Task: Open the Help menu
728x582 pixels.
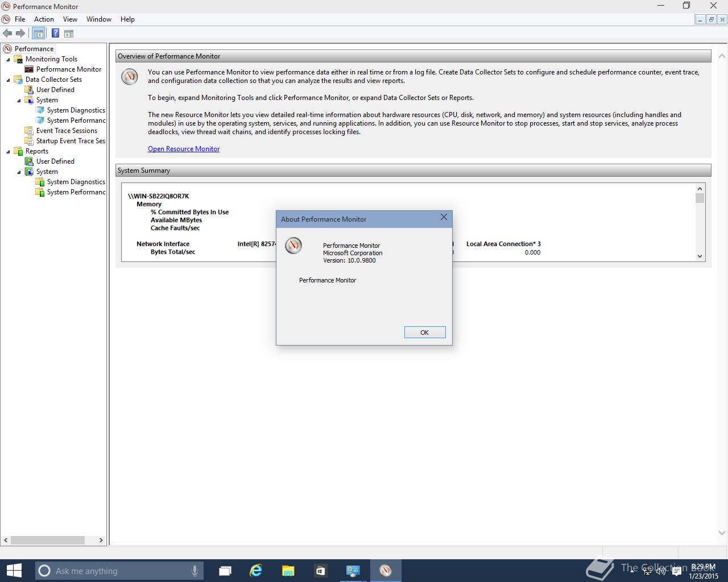Action: pyautogui.click(x=127, y=19)
